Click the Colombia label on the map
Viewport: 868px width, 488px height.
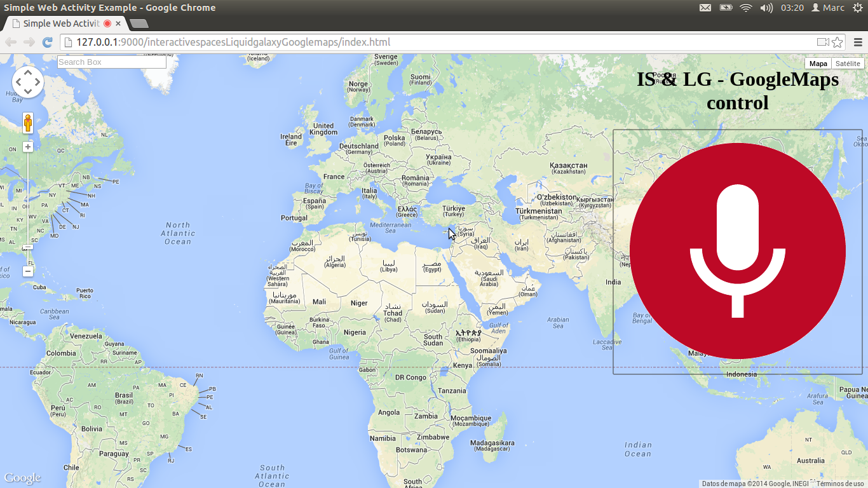[61, 353]
